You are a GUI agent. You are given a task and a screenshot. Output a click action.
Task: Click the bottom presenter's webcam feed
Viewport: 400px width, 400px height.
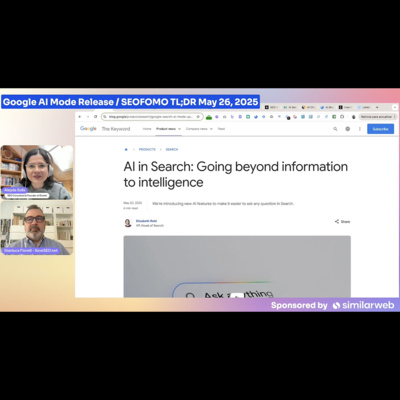click(37, 228)
